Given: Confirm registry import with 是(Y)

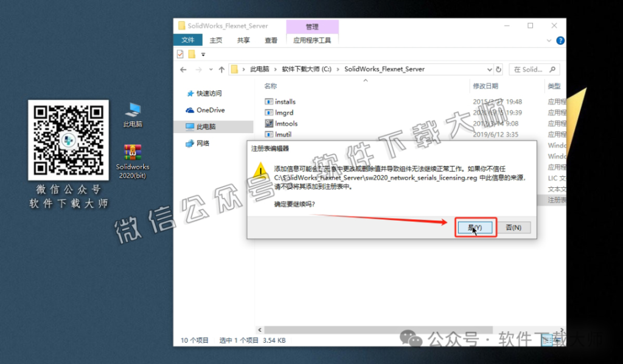Looking at the screenshot, I should (x=475, y=227).
